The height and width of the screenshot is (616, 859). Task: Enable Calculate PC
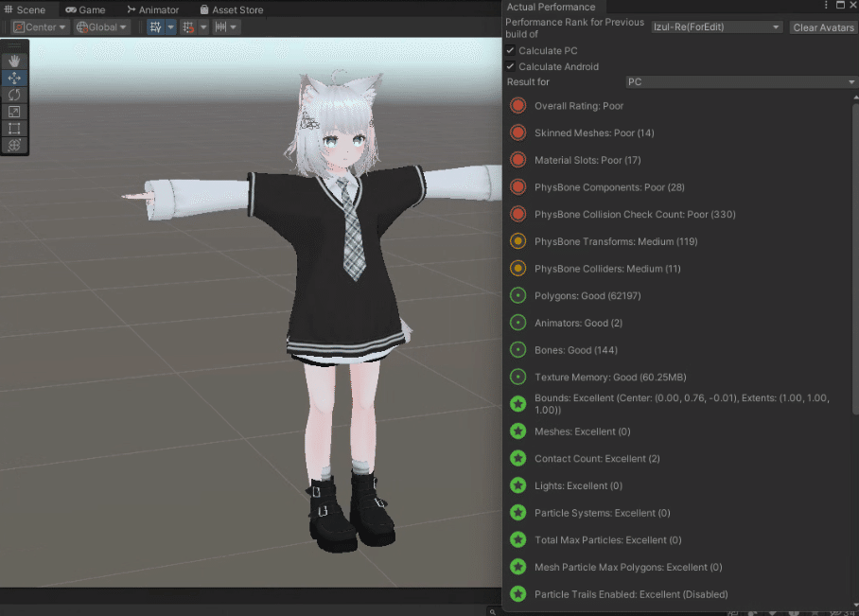tap(511, 50)
